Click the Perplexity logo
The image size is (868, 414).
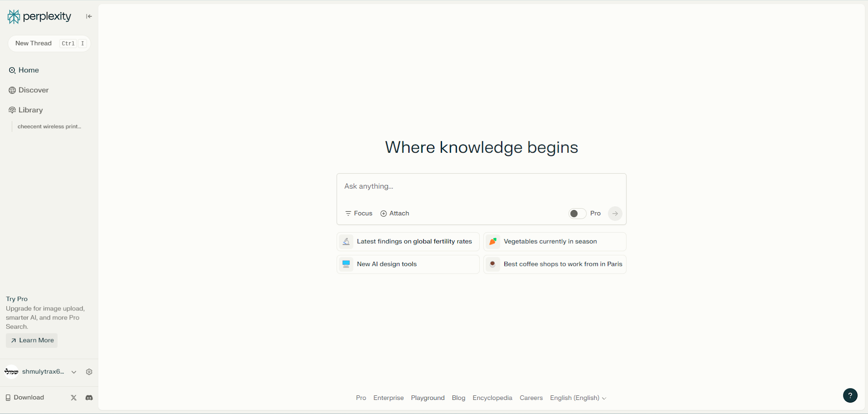pyautogui.click(x=39, y=17)
